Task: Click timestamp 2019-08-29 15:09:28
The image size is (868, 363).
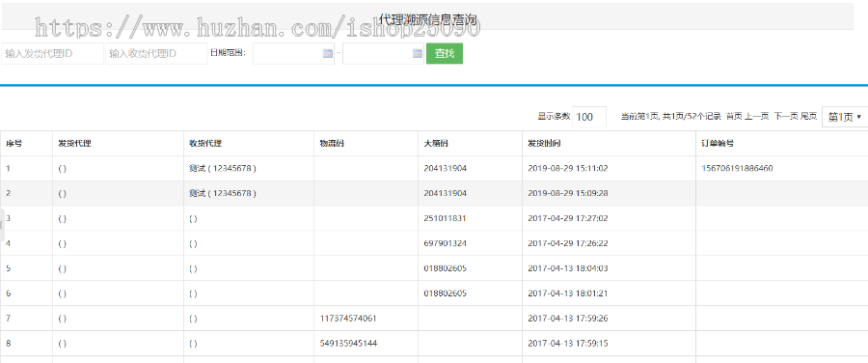Action: 568,193
